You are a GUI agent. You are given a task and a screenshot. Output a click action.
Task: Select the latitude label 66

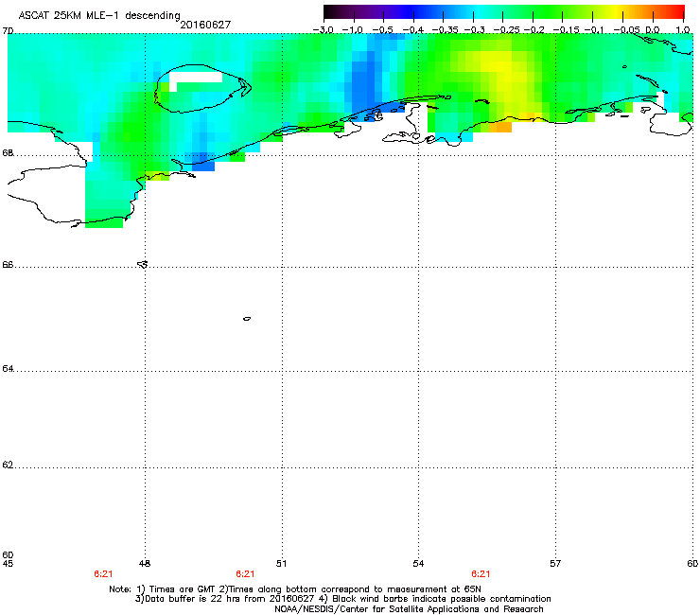pos(8,264)
